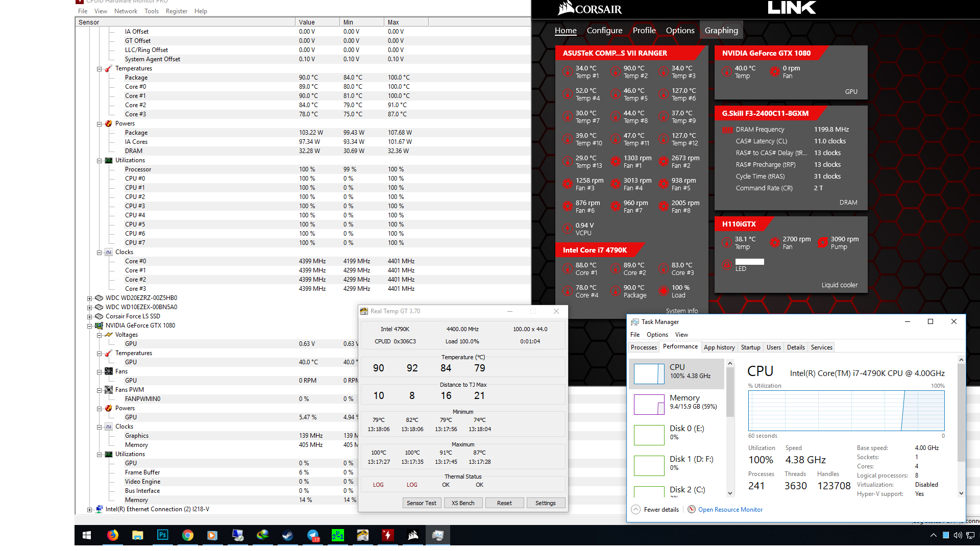Select the Disk 1 (D: F:) performance item
The image size is (980, 551).
(x=677, y=466)
